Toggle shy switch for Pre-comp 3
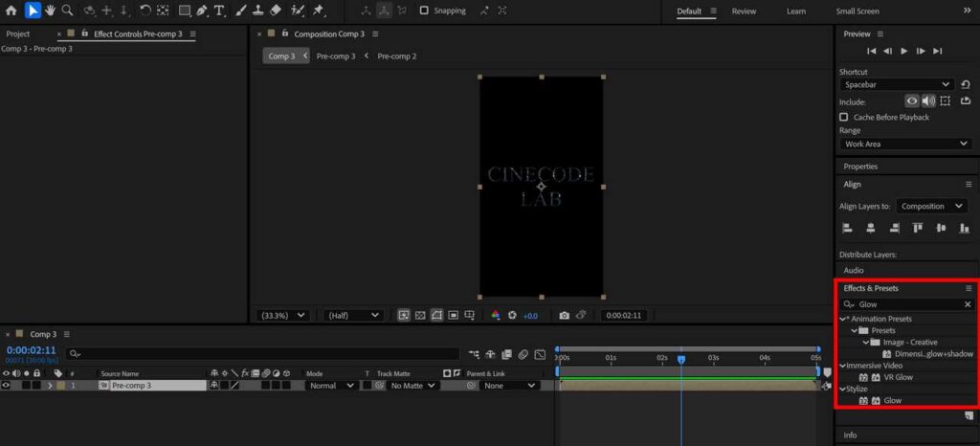980x446 pixels. pos(214,386)
